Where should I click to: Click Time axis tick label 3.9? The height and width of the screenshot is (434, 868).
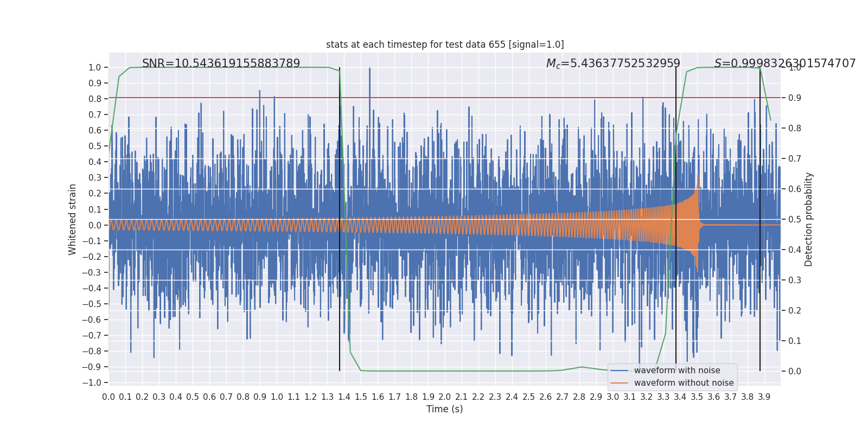(x=764, y=397)
